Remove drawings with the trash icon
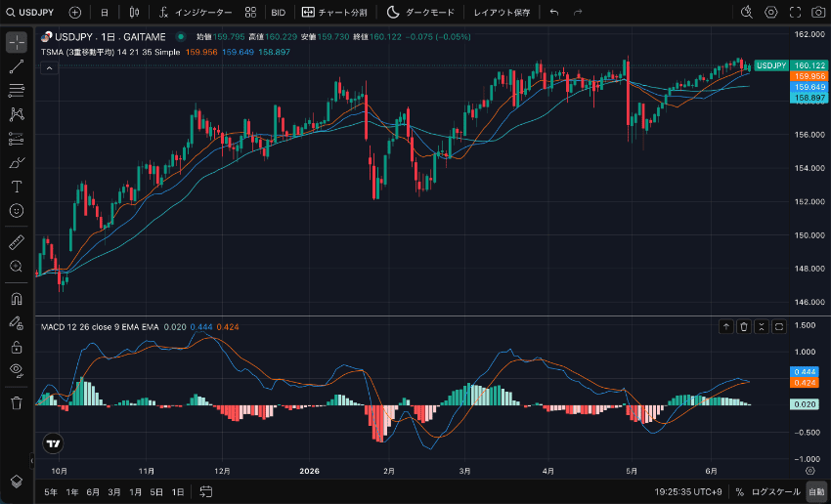The image size is (831, 504). click(17, 402)
